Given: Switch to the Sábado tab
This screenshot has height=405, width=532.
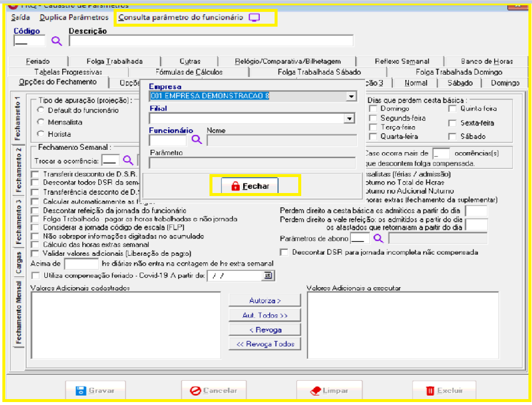Looking at the screenshot, I should (460, 83).
